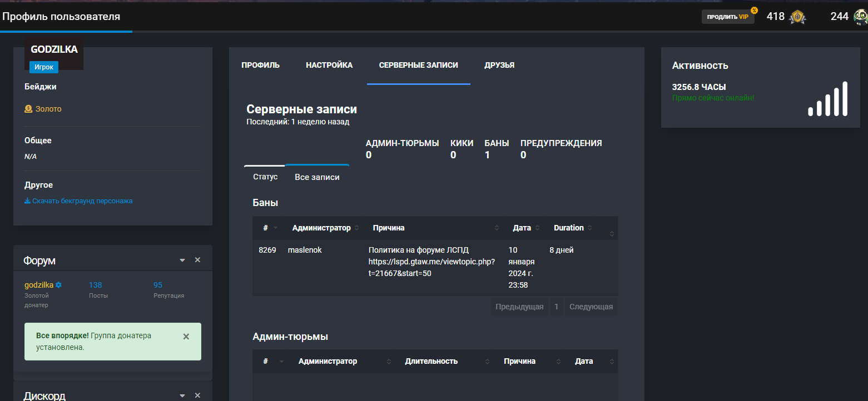The image size is (868, 401).
Task: Click the percent discount badge on the VIP button
Action: point(754,11)
